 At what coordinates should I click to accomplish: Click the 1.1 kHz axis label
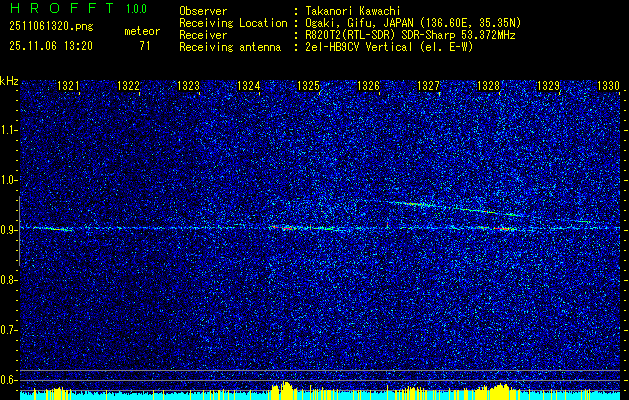[7, 130]
